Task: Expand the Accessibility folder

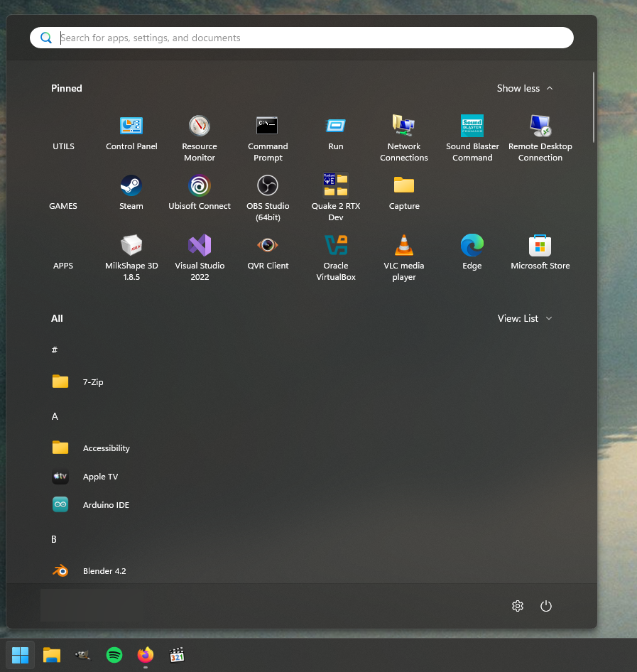Action: pyautogui.click(x=106, y=448)
